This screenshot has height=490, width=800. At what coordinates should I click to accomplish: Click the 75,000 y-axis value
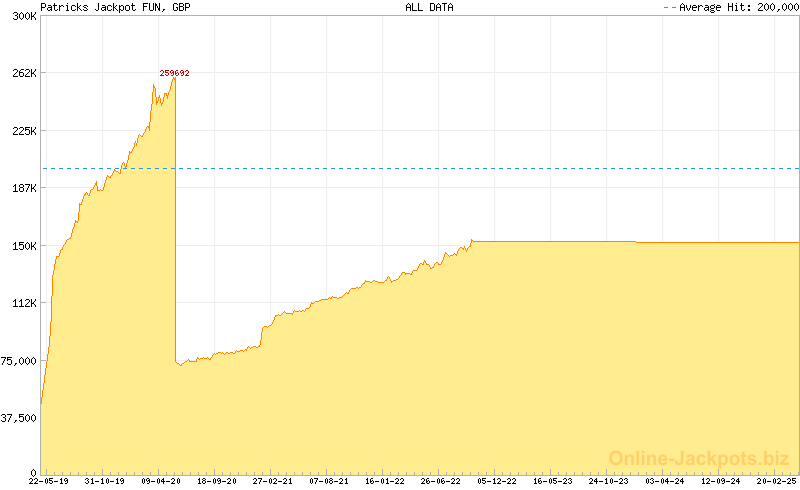point(19,361)
